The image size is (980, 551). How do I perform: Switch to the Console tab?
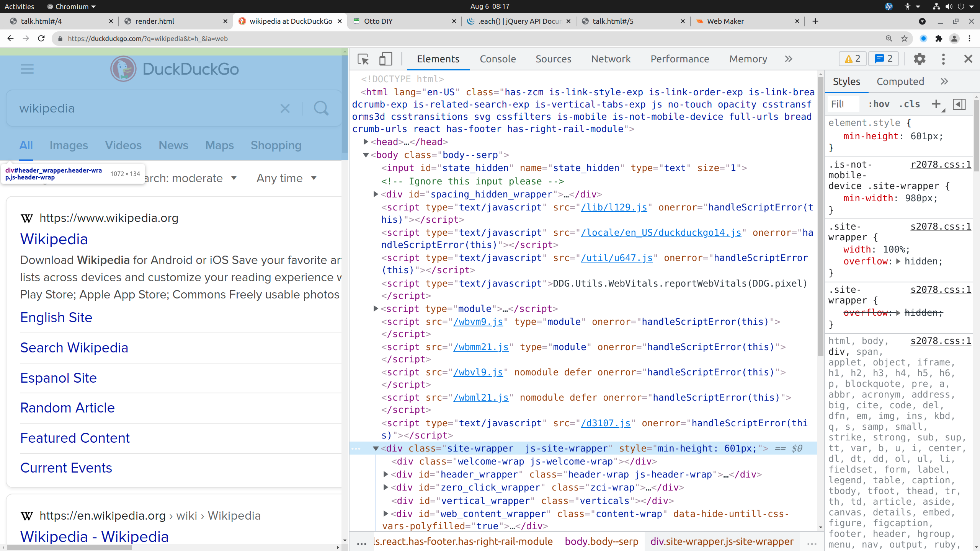coord(498,59)
